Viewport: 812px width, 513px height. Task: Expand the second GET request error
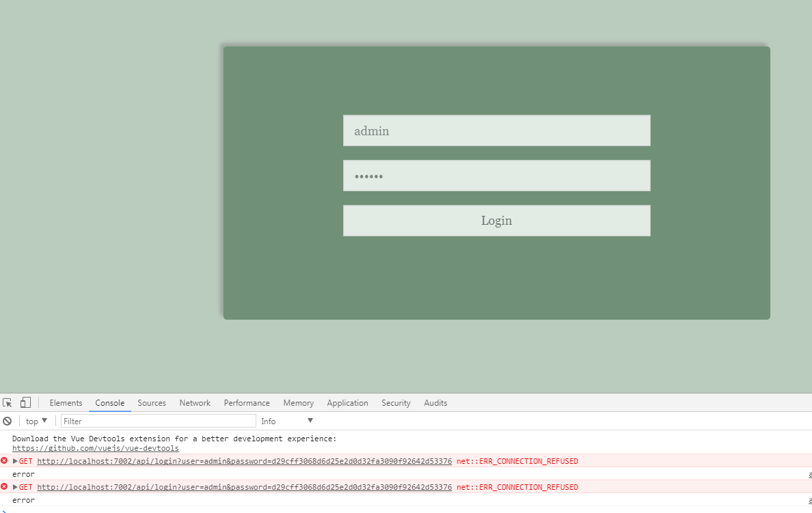[x=15, y=486]
